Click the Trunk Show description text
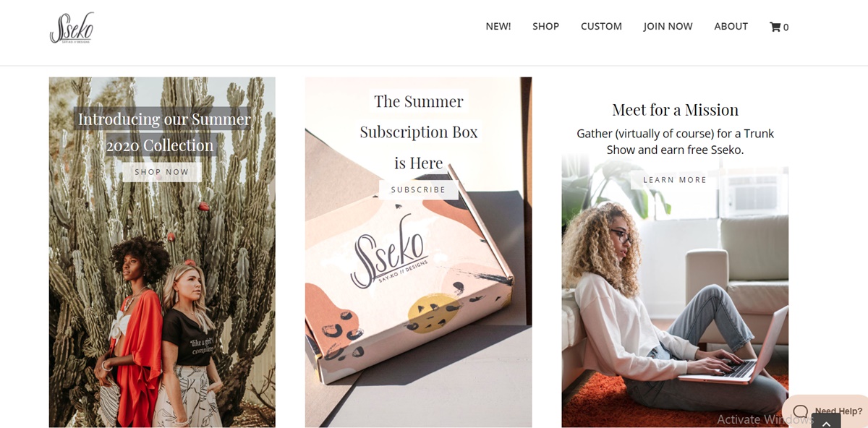868x428 pixels. coord(675,142)
